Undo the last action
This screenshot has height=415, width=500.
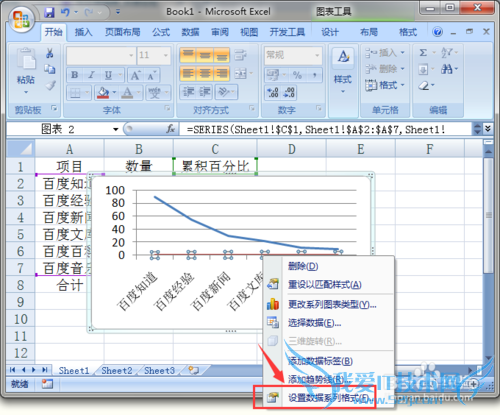pyautogui.click(x=65, y=12)
